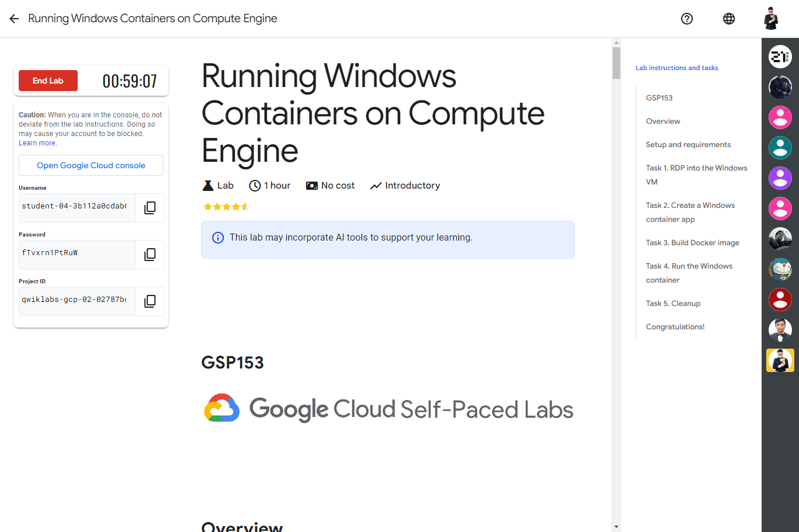
Task: Click the Google Cloud logo icon
Action: [222, 408]
